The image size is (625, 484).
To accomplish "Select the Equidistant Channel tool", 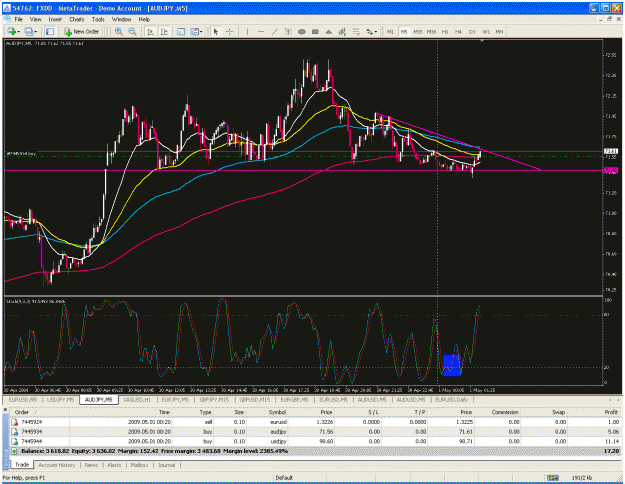I will (342, 31).
